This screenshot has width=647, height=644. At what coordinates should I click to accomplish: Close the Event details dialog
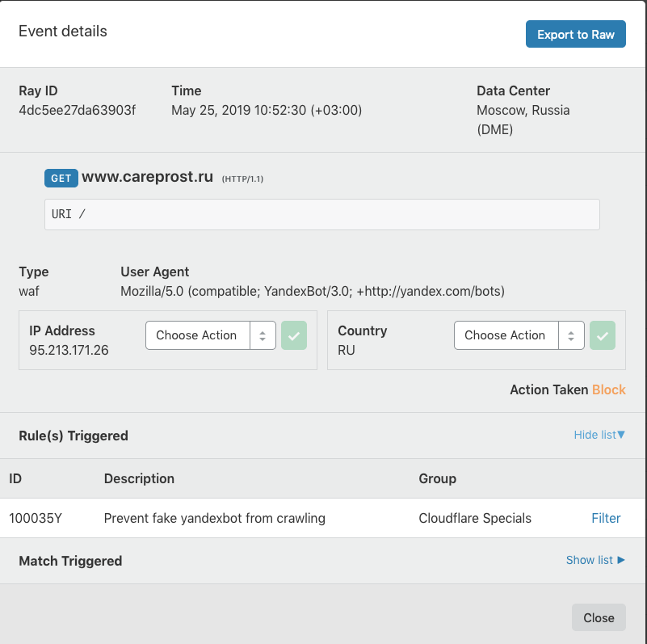[599, 617]
